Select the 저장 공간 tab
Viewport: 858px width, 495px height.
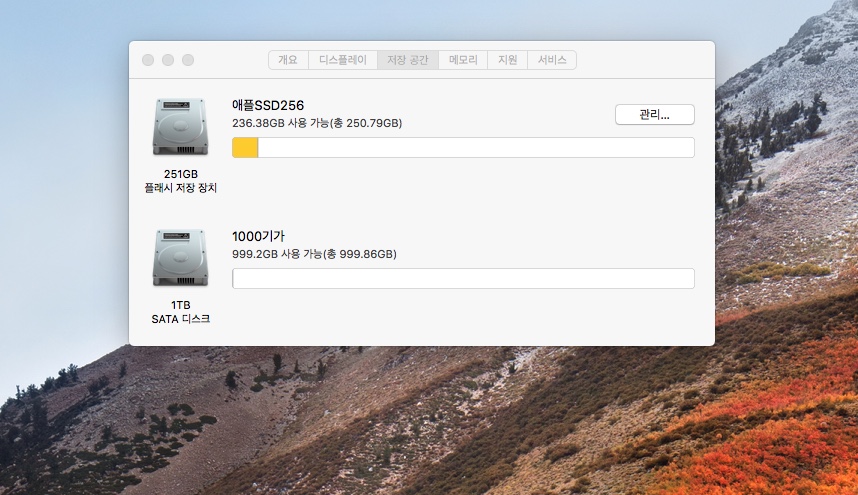click(x=408, y=60)
